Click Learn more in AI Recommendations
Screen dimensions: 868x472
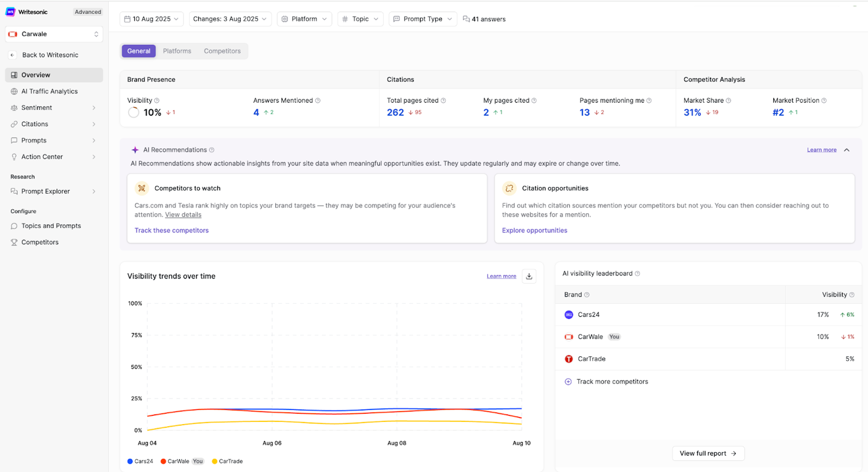tap(821, 150)
